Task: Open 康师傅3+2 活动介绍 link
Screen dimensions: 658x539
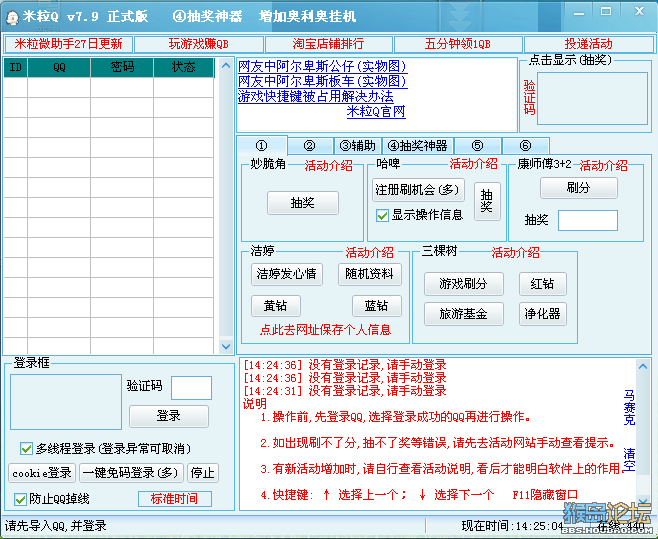Action: click(x=603, y=165)
